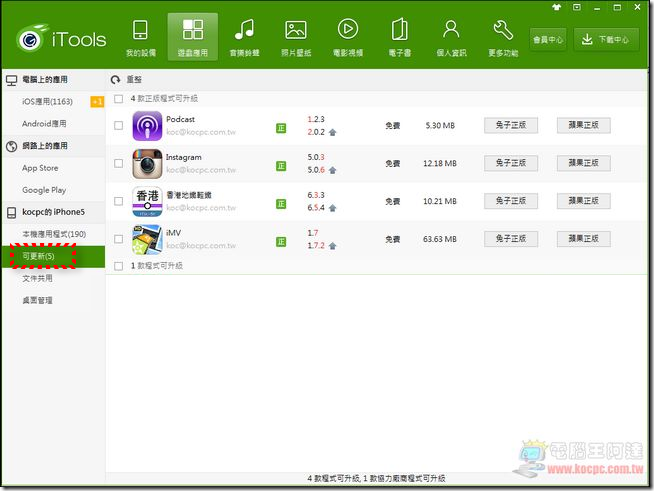The image size is (654, 491).
Task: Click the Instagram upgrade arrow icon
Action: tap(332, 170)
